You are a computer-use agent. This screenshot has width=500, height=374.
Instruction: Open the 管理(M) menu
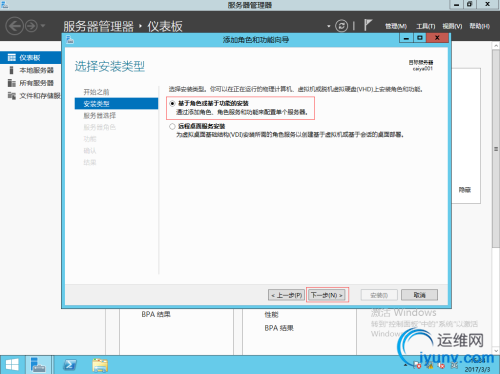[x=396, y=26]
